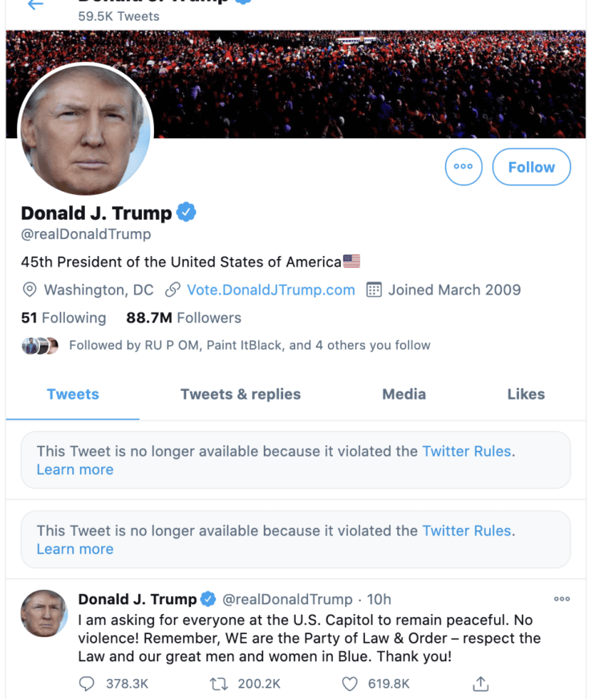Open the Vote.DonaldJTrump.com link
This screenshot has width=616, height=699.
coord(270,290)
